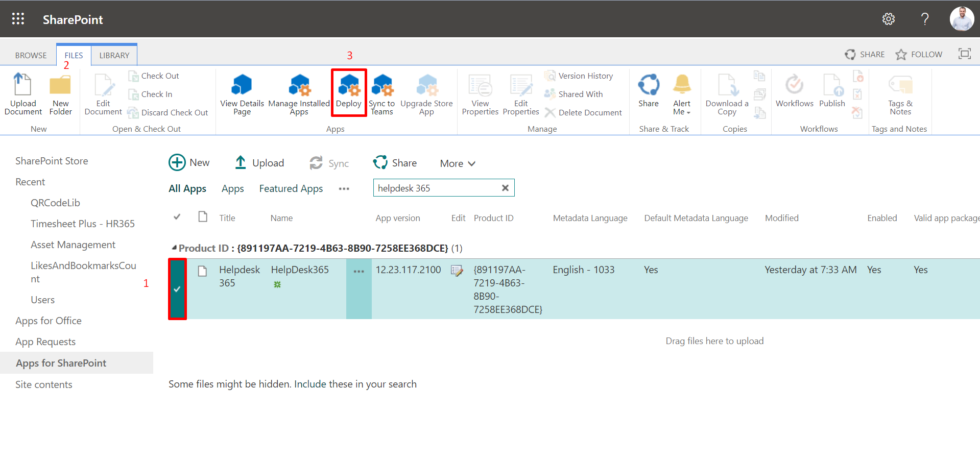Collapse the Product ID group

[x=174, y=248]
